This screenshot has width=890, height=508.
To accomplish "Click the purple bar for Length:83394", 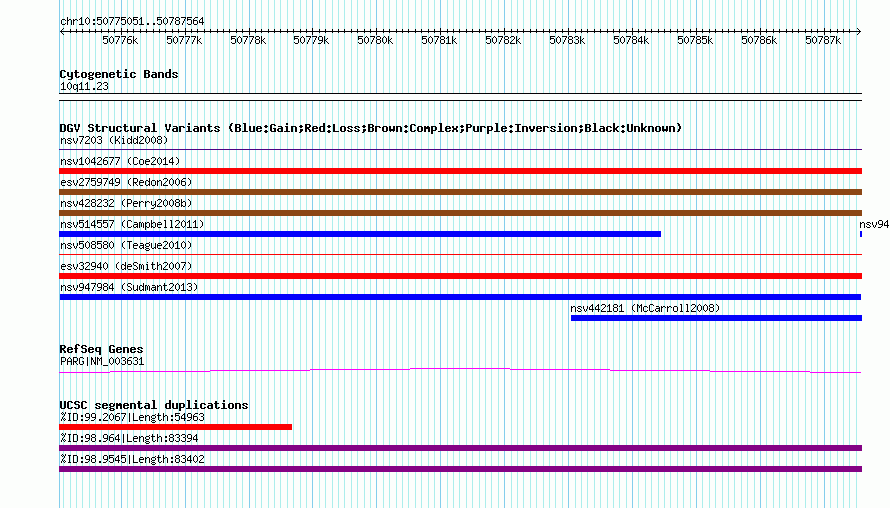I will pos(460,448).
